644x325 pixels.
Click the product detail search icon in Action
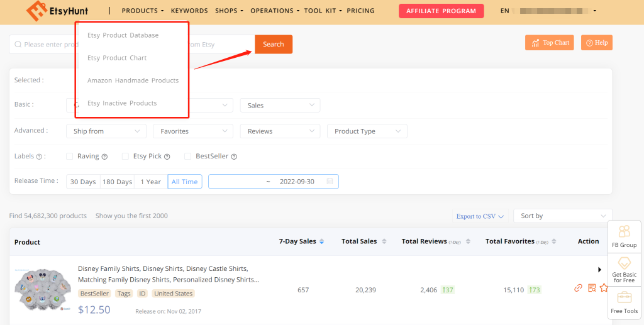tap(592, 288)
